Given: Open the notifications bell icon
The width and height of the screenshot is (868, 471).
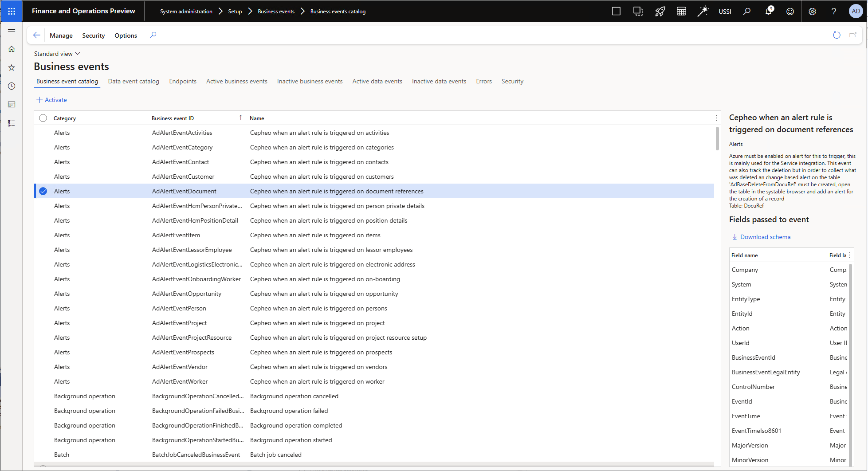Looking at the screenshot, I should click(769, 11).
